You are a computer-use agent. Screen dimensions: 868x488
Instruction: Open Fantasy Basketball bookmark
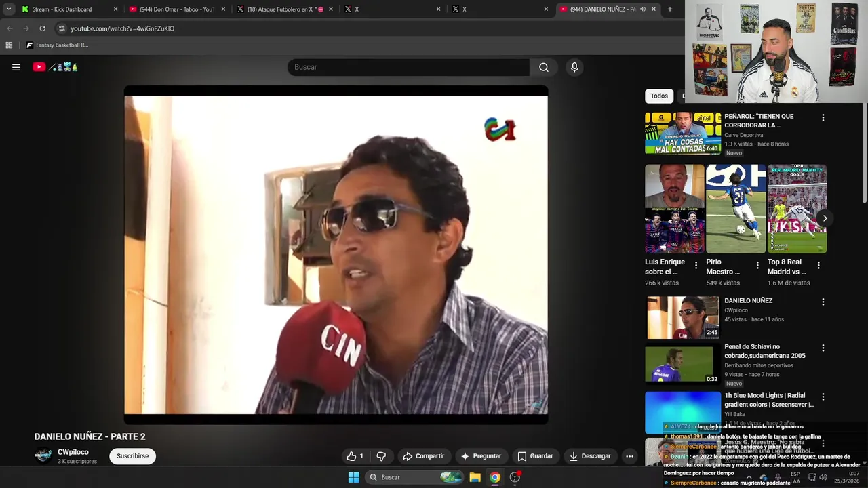tap(58, 45)
